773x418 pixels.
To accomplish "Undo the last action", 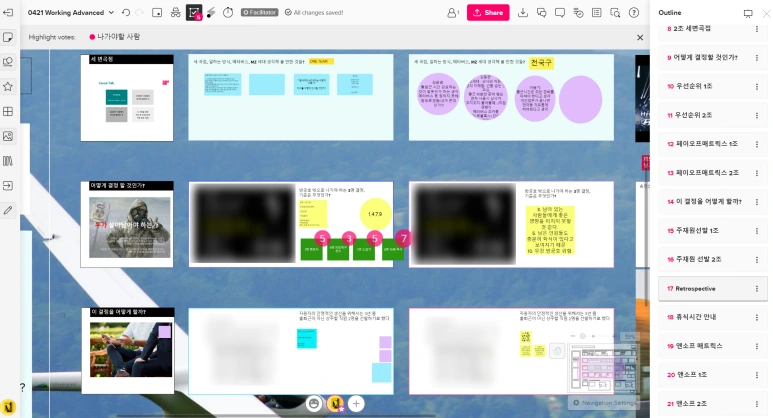I will (x=126, y=13).
